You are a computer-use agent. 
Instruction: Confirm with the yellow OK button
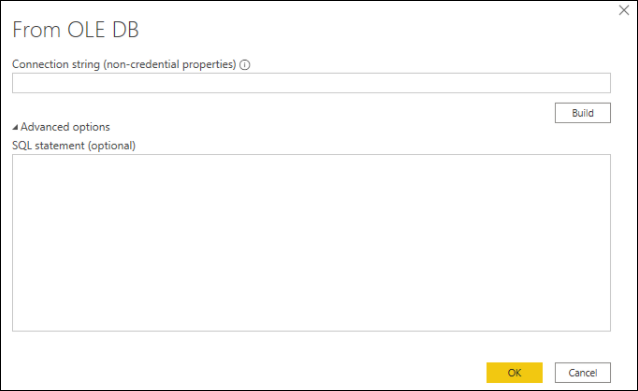(x=514, y=373)
